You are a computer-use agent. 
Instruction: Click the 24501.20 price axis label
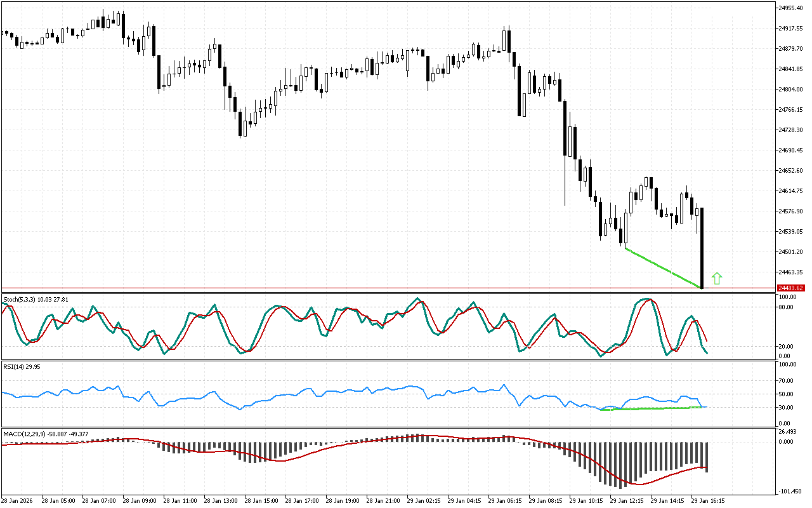coord(790,251)
